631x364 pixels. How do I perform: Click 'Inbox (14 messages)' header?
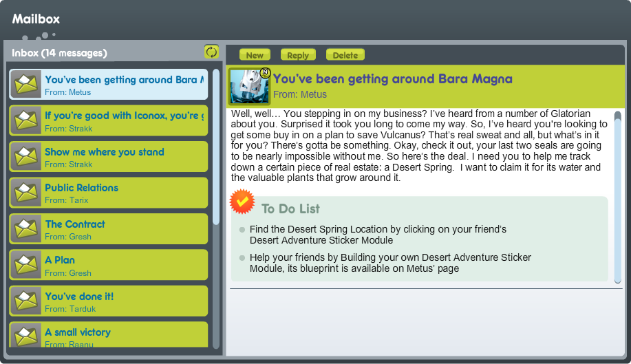tap(60, 53)
